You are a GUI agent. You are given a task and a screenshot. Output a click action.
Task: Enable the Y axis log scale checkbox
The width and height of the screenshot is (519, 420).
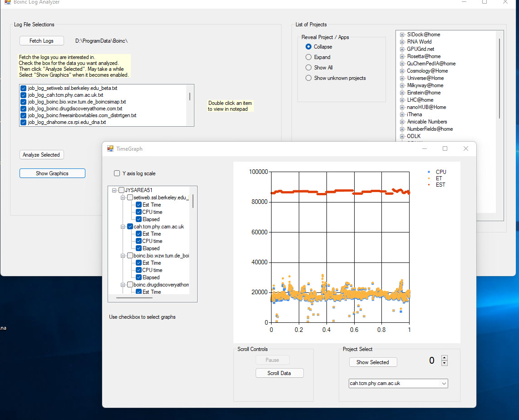(x=117, y=173)
